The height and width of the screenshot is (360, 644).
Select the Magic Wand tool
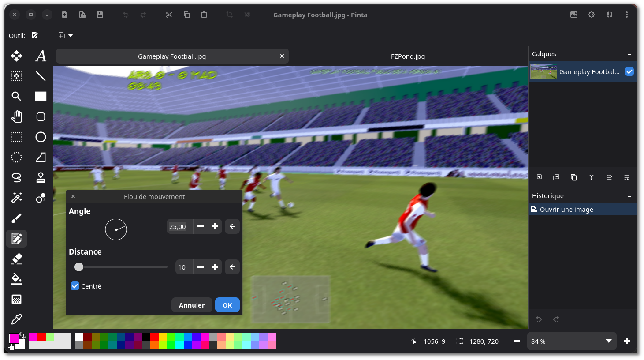(16, 198)
